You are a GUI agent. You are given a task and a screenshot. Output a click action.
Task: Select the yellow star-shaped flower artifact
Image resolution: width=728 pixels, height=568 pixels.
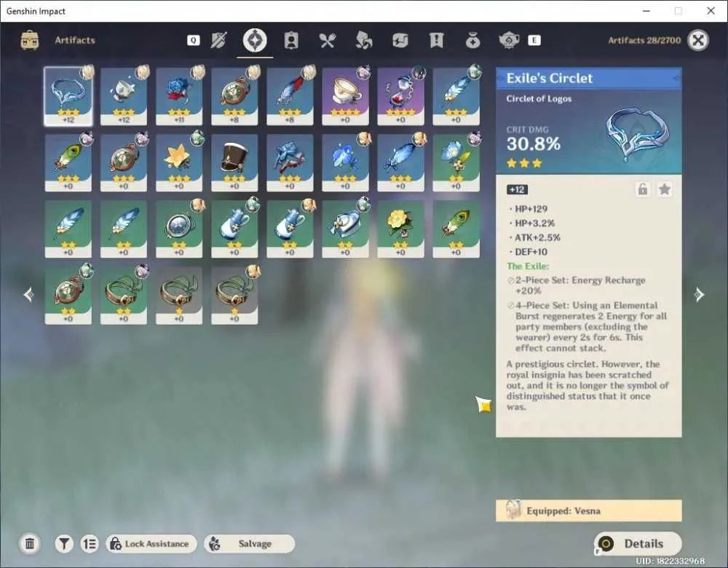(x=179, y=162)
